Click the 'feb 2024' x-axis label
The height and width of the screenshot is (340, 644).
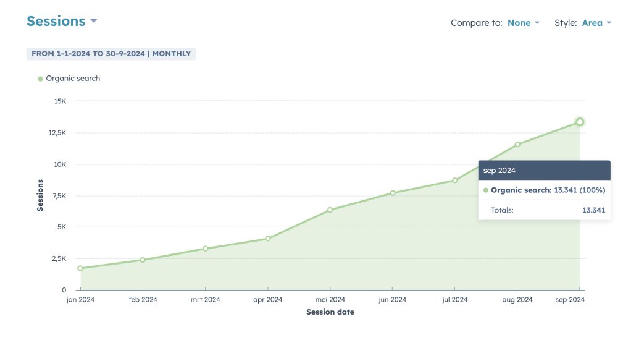(x=143, y=300)
